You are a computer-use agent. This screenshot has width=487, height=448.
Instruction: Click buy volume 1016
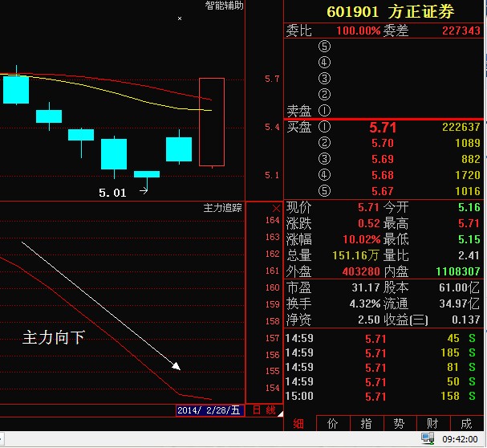coord(468,191)
